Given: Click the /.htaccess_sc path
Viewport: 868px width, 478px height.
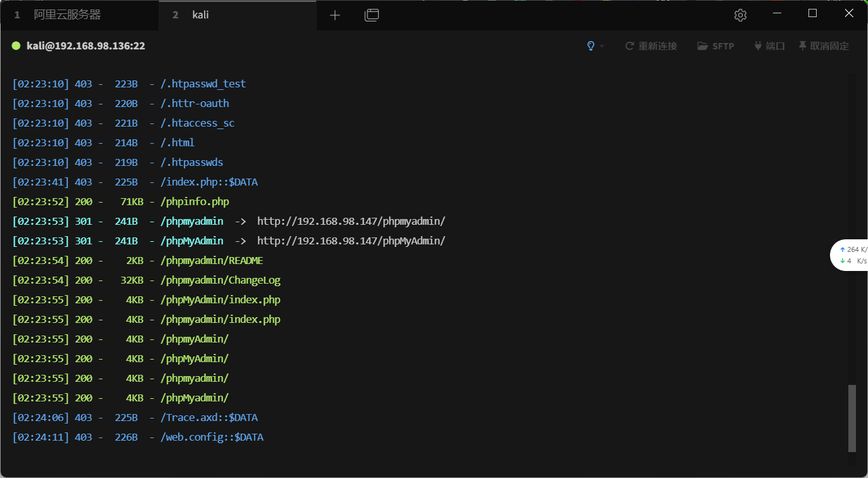Looking at the screenshot, I should 197,123.
